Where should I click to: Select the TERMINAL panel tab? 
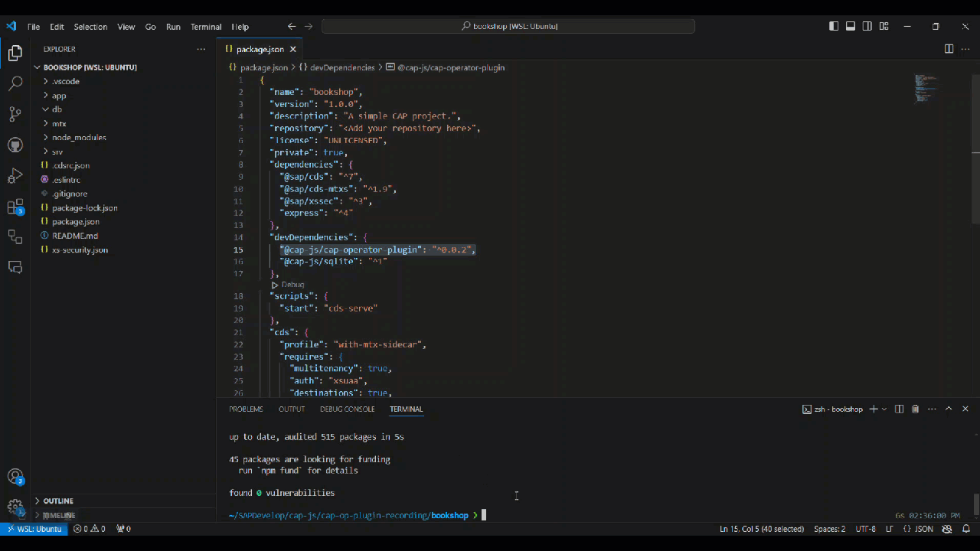[x=406, y=409]
